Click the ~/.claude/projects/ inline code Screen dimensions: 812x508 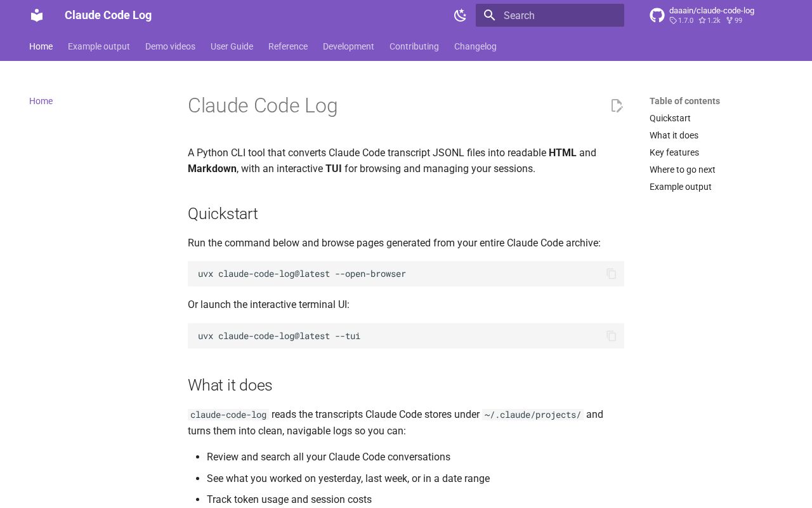pyautogui.click(x=532, y=415)
